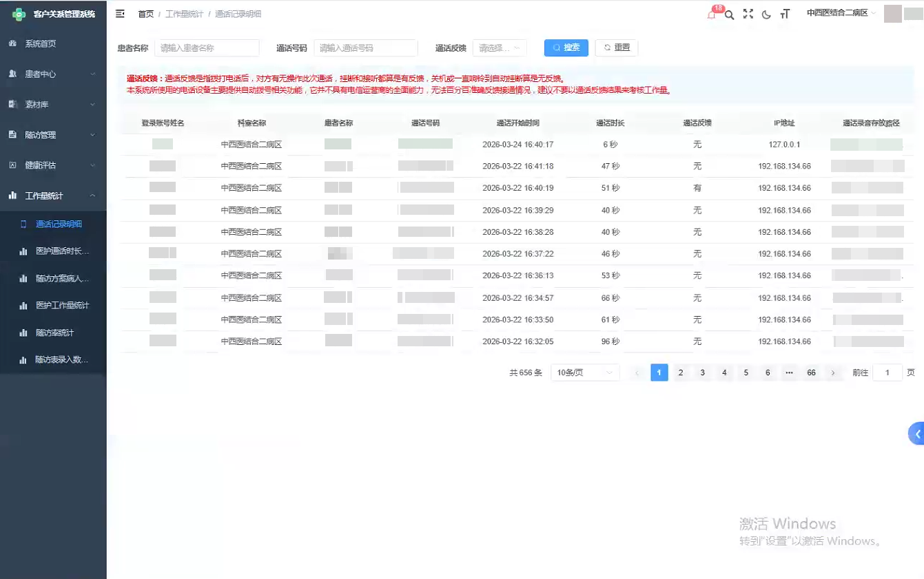
Task: Expand the 随访管理 sidebar menu
Action: [x=53, y=135]
